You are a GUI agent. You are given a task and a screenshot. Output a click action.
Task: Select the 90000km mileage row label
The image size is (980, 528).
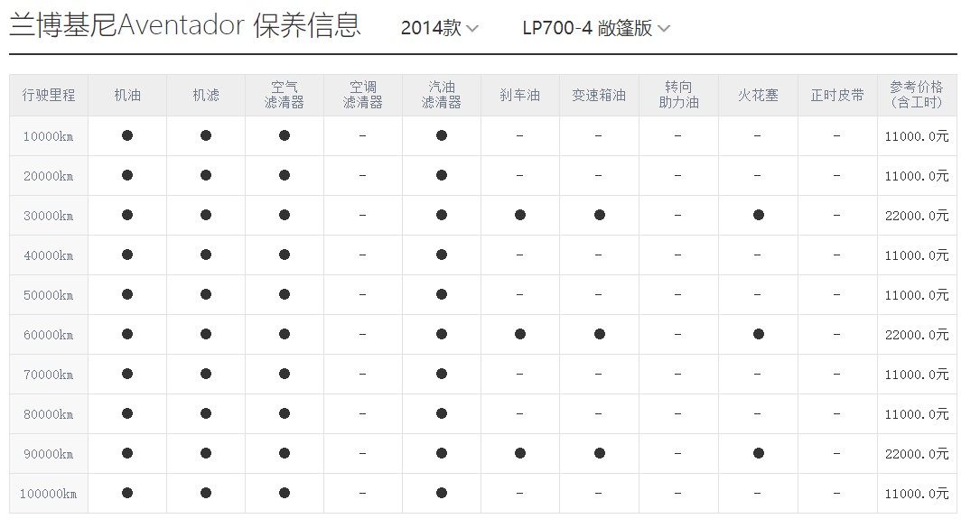pyautogui.click(x=49, y=454)
